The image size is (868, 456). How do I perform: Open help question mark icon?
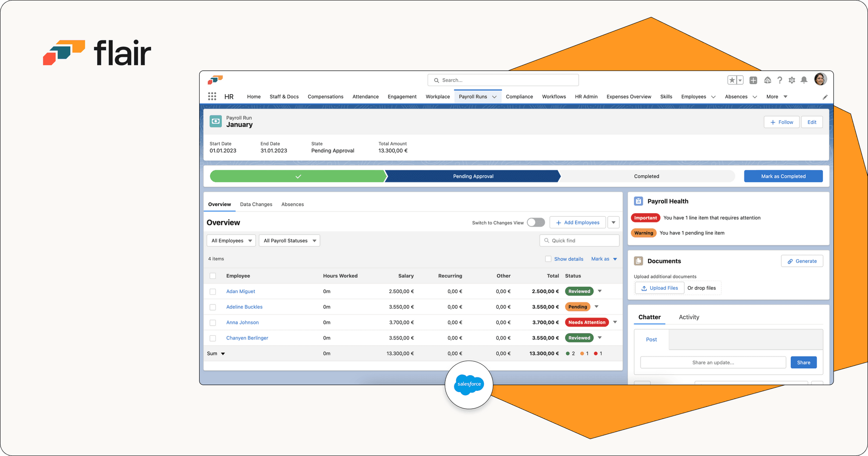779,80
